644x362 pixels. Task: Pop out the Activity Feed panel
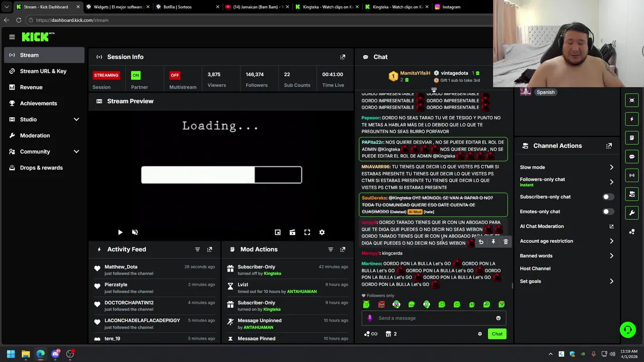tap(210, 249)
